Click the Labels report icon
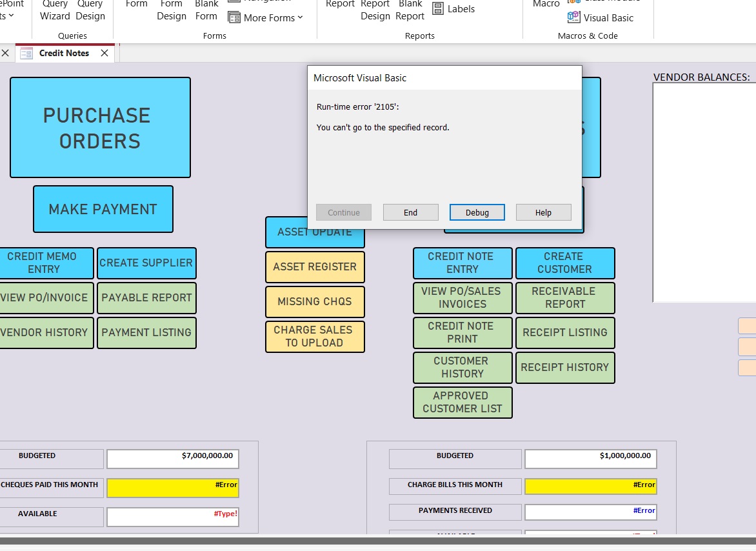This screenshot has height=551, width=756. [438, 8]
